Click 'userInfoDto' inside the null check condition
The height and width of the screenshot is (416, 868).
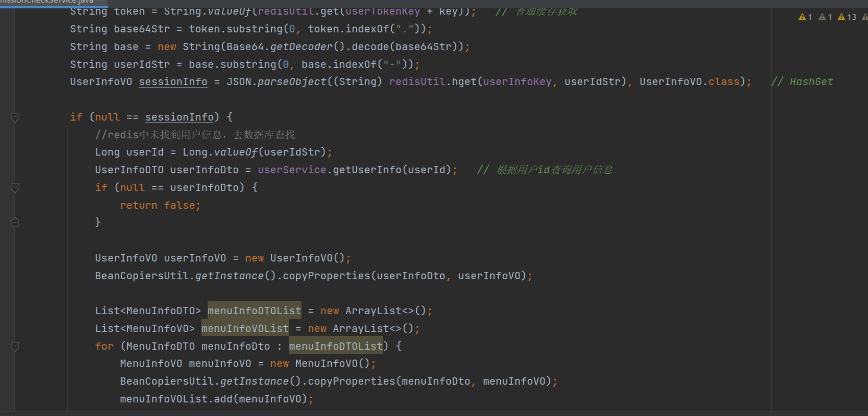[204, 188]
